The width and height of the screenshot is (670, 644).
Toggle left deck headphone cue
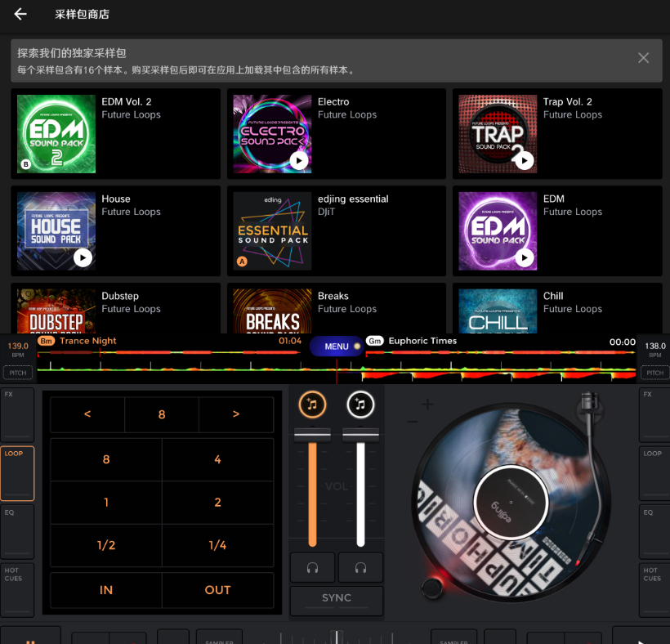coord(312,567)
